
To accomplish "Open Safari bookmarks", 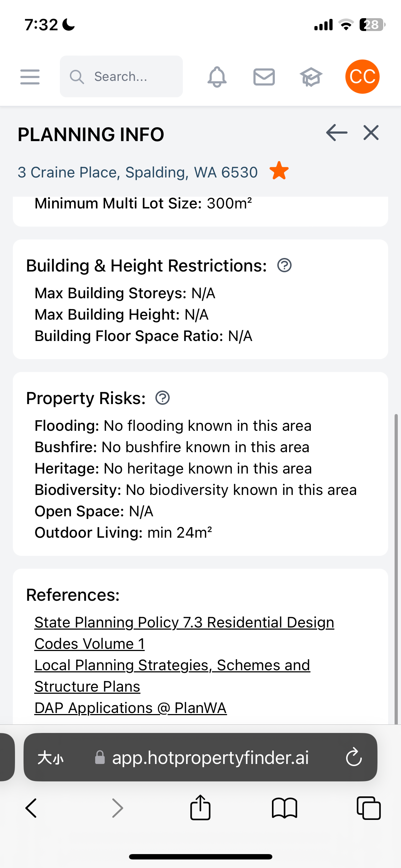I will [284, 808].
